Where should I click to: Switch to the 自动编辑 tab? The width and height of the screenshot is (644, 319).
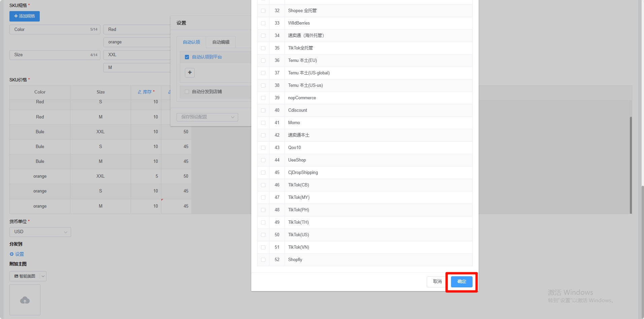pyautogui.click(x=221, y=42)
